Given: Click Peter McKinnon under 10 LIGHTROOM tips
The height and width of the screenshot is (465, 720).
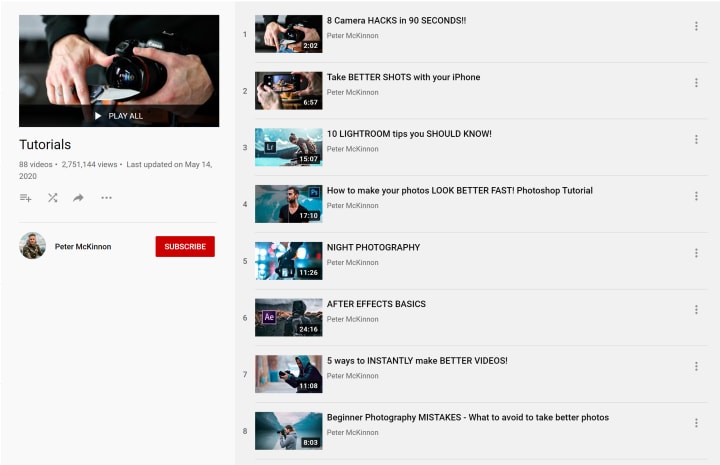Looking at the screenshot, I should pyautogui.click(x=353, y=149).
